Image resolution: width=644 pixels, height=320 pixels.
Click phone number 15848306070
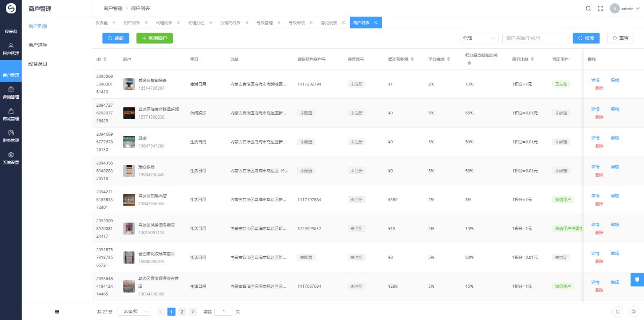(x=151, y=261)
